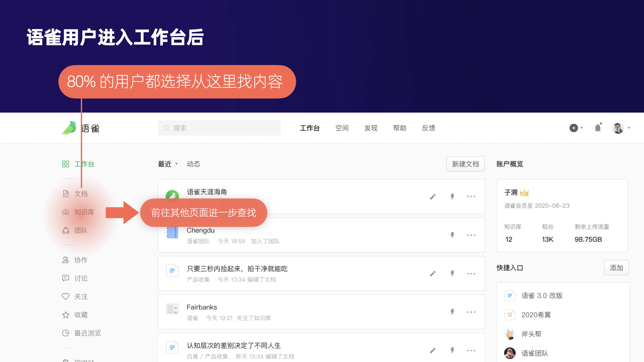
Task: Click the notification bell icon
Action: 598,128
